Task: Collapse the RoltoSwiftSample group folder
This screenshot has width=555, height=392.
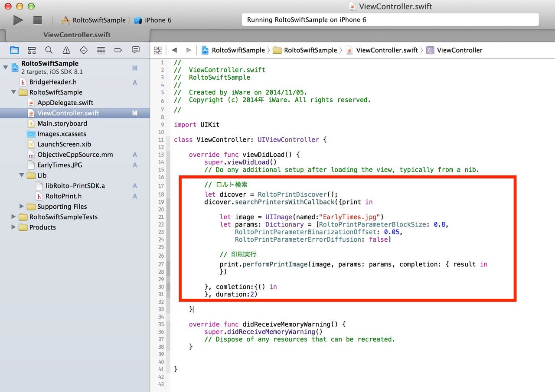Action: [13, 92]
